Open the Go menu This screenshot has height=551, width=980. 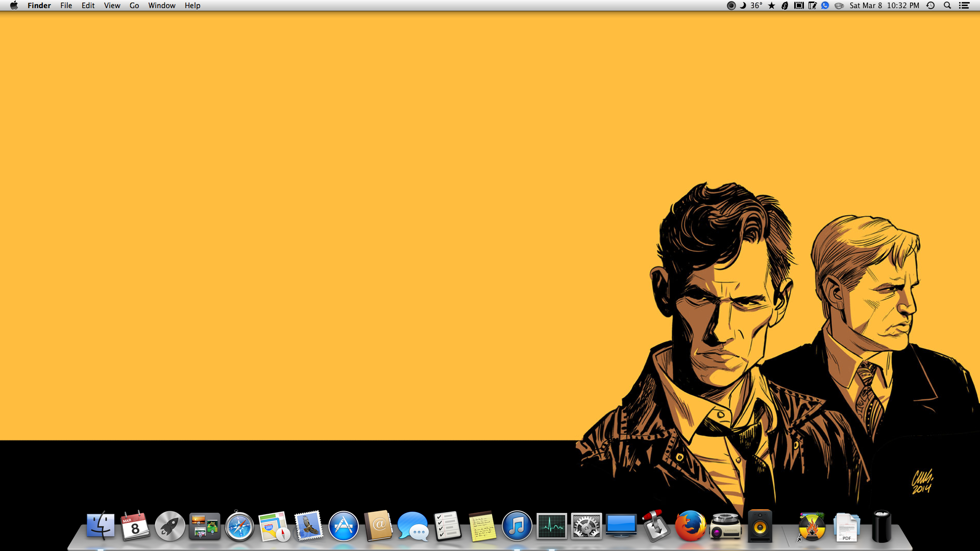(x=134, y=6)
